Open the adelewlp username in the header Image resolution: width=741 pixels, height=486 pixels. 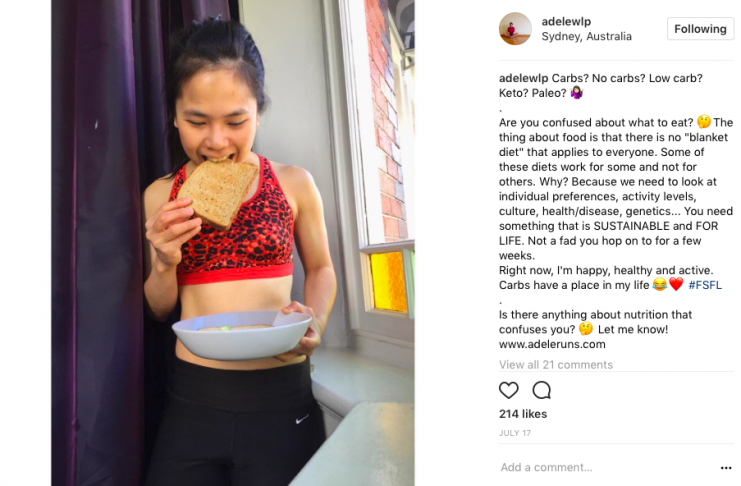[566, 21]
